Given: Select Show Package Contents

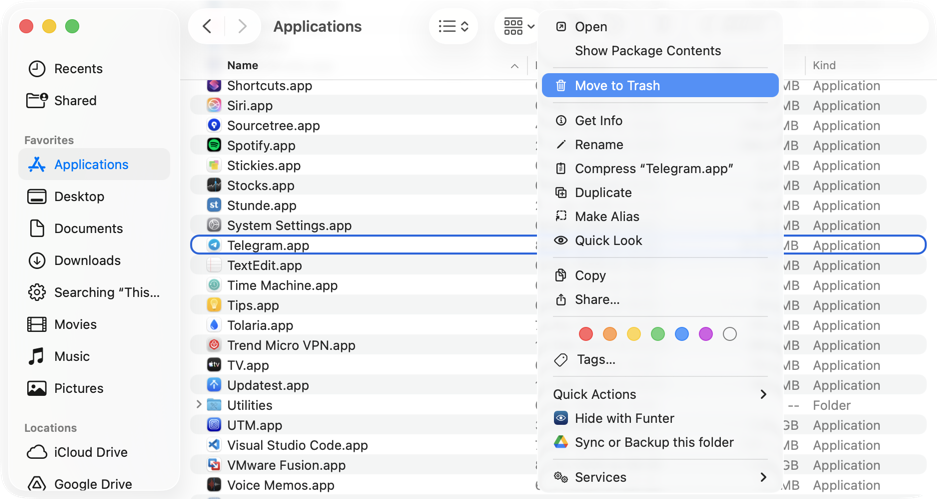Looking at the screenshot, I should coord(660,51).
